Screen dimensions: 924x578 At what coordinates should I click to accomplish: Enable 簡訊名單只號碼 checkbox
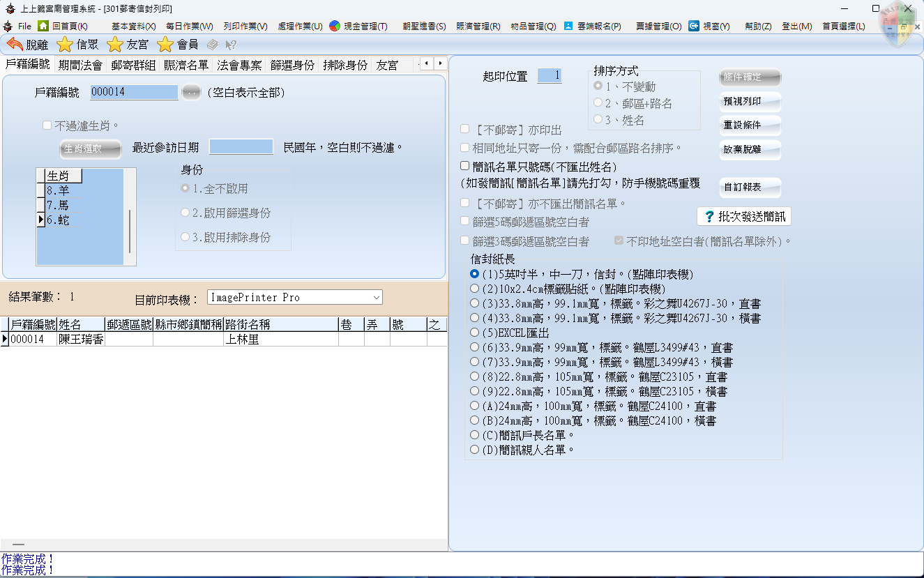click(x=465, y=167)
